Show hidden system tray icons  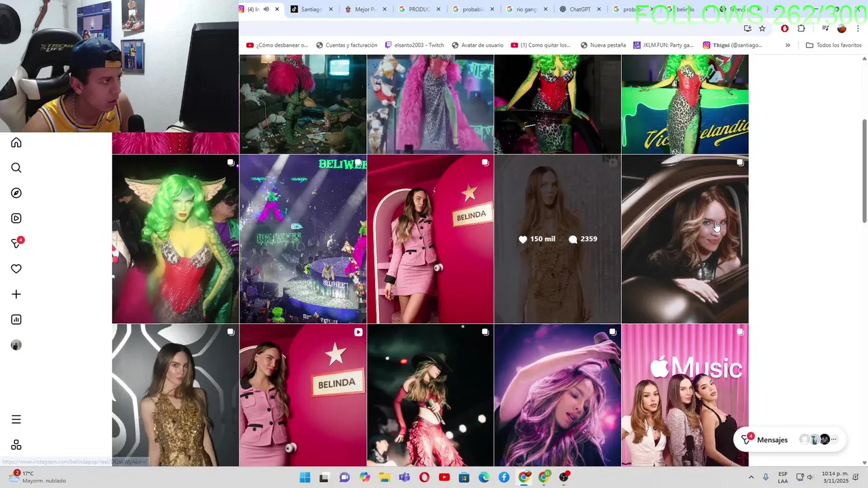(x=751, y=477)
